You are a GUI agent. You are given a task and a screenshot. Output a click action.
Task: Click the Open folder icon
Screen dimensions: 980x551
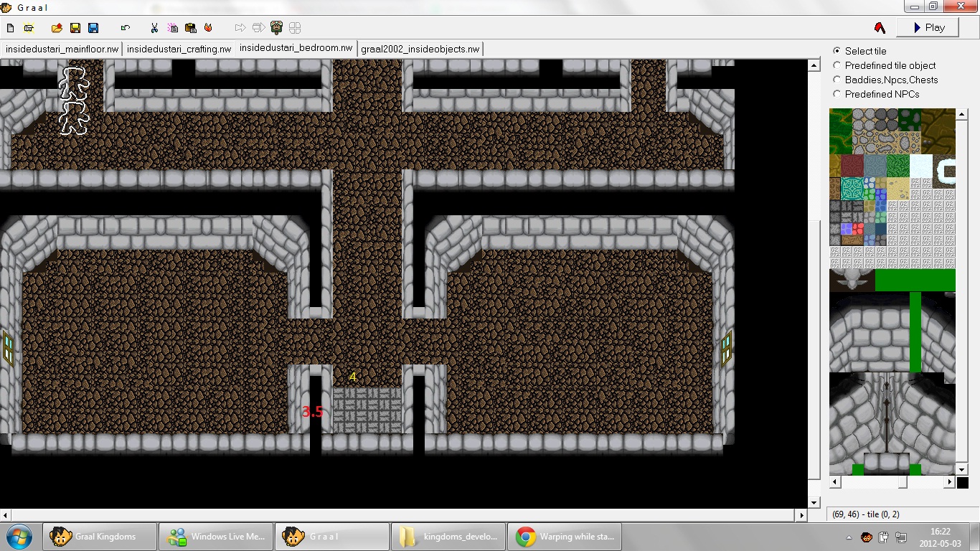click(57, 28)
